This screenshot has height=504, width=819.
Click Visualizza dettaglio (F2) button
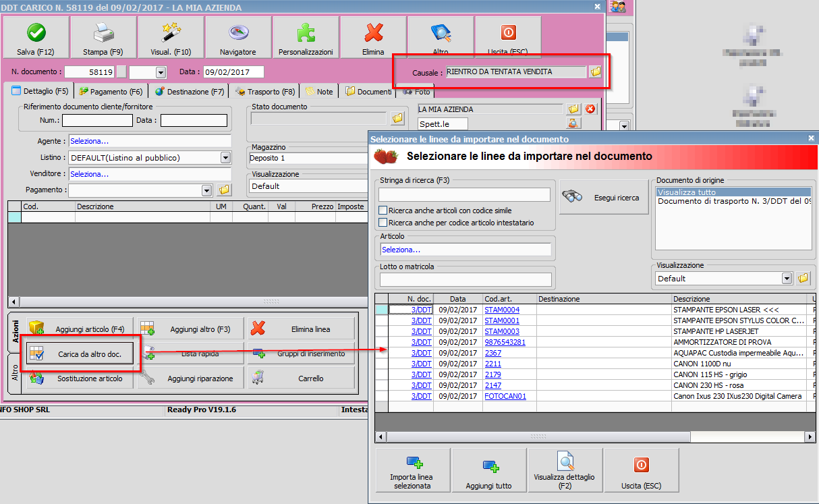click(x=565, y=471)
